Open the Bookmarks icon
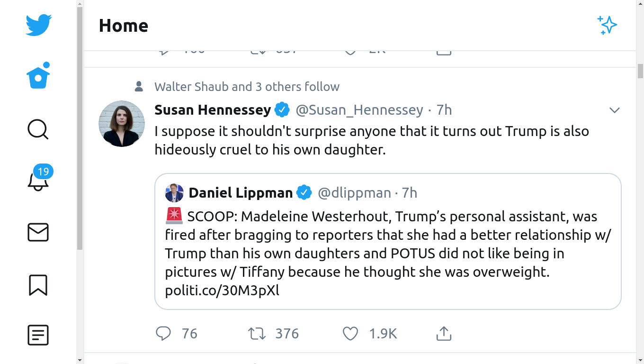Image resolution: width=644 pixels, height=364 pixels. coord(38,285)
